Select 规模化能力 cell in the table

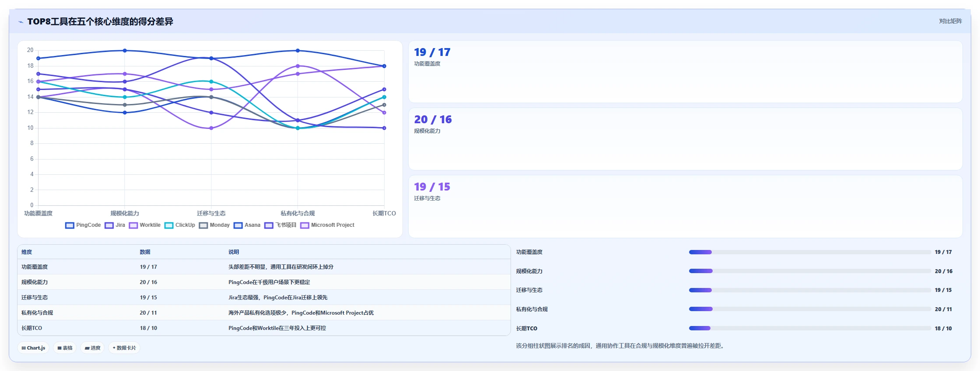(x=35, y=282)
